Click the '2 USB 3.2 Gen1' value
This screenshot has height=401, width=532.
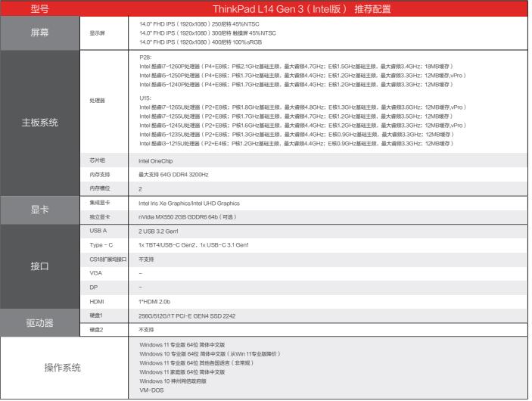point(158,232)
